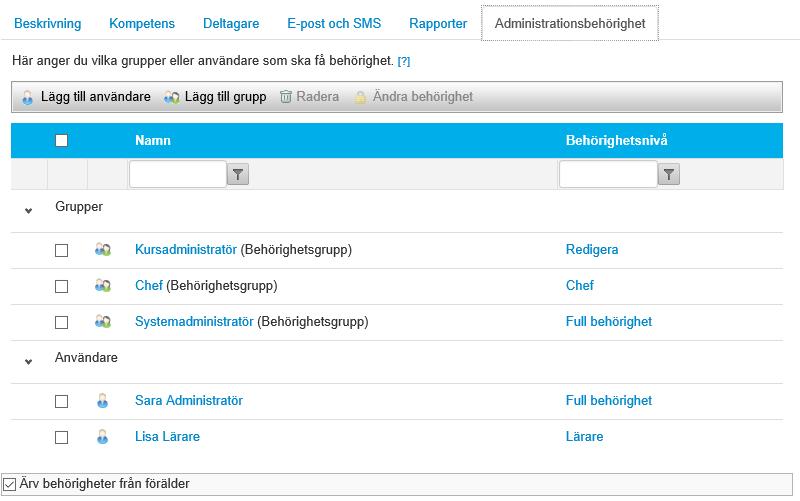Viewport: 800px width, 501px height.
Task: Uncheck Ärv behörigheter från förälder
Action: (x=10, y=484)
